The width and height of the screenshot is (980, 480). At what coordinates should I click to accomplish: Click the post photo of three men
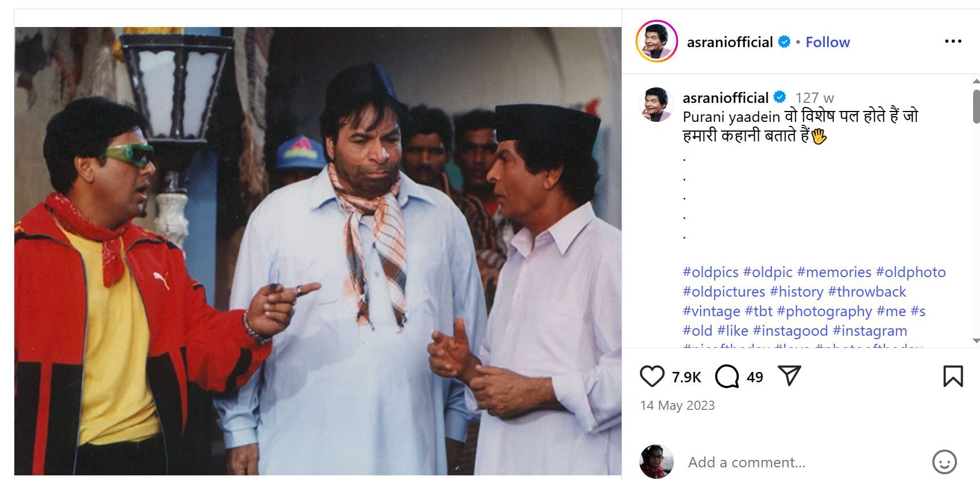(318, 251)
